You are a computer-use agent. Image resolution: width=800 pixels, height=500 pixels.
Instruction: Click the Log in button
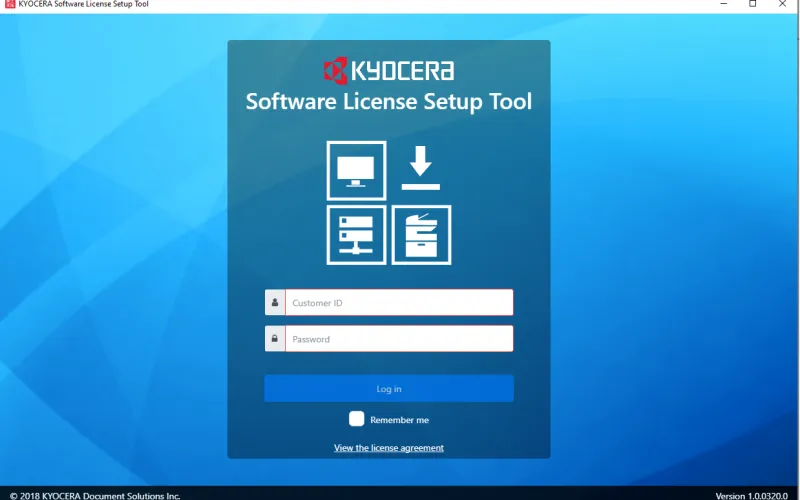pos(389,388)
